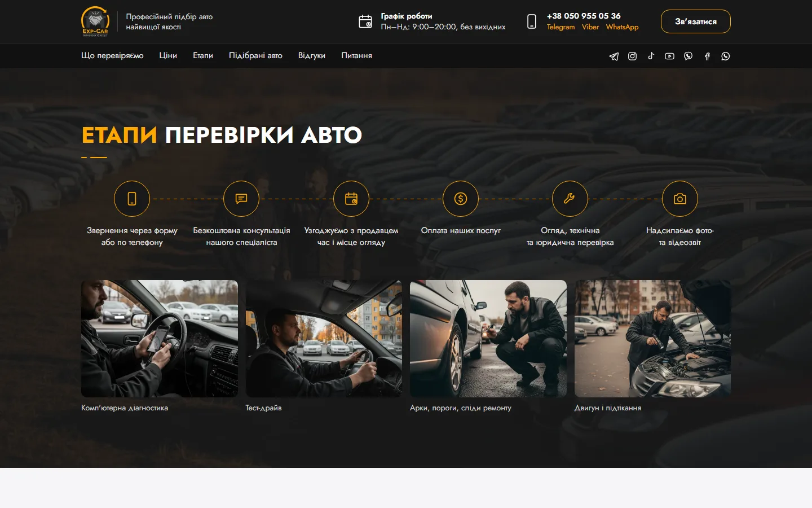Click the calendar icon beside Графік роботи
Image resolution: width=812 pixels, height=508 pixels.
(x=365, y=21)
